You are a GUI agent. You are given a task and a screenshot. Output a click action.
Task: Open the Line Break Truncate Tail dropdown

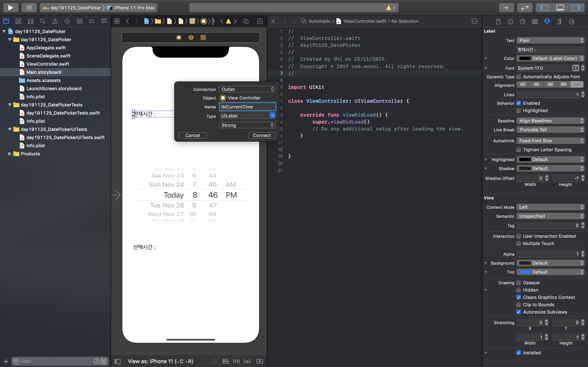tap(550, 130)
